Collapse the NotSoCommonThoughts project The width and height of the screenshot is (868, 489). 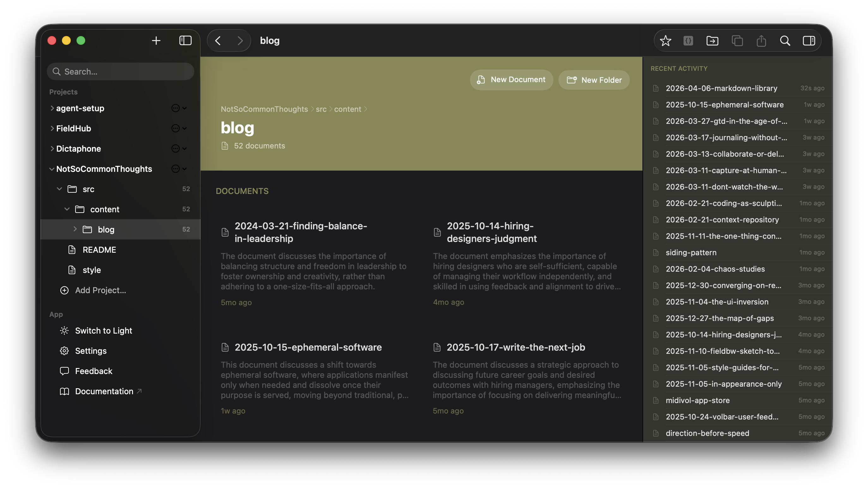click(x=51, y=169)
